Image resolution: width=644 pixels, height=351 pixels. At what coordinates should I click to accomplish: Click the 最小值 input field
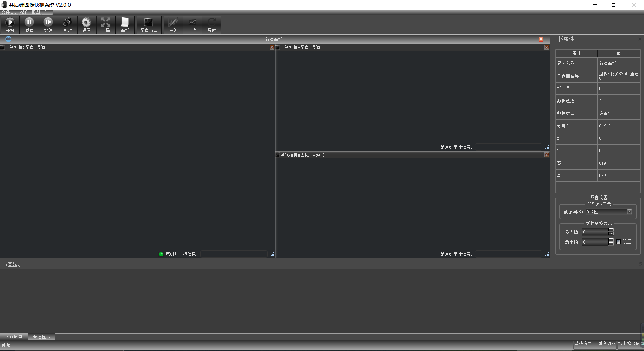tap(595, 242)
